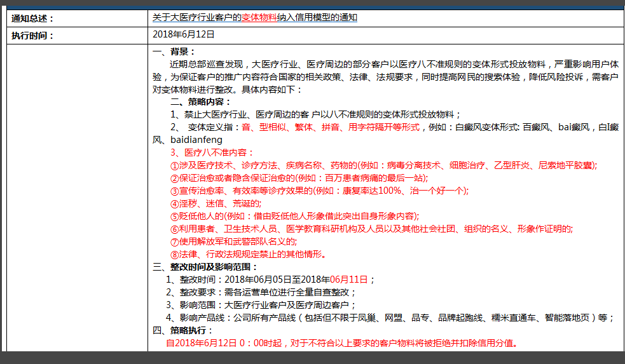The width and height of the screenshot is (625, 364).
Task: Click item ③ 宣传治愈率、有效率
Action: click(x=320, y=191)
